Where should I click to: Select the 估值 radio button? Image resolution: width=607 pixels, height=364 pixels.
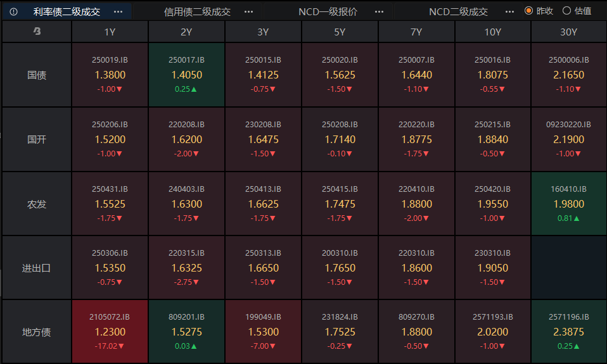(x=566, y=11)
